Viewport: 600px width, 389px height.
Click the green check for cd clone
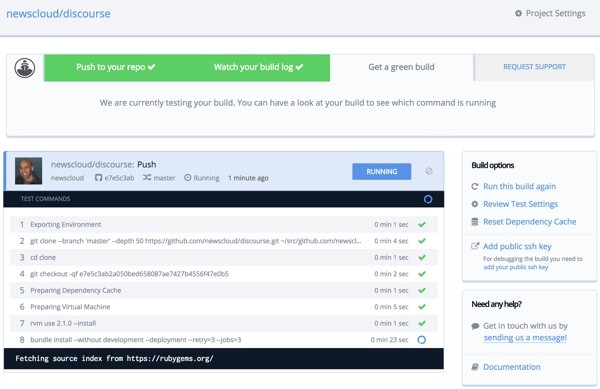(x=422, y=257)
